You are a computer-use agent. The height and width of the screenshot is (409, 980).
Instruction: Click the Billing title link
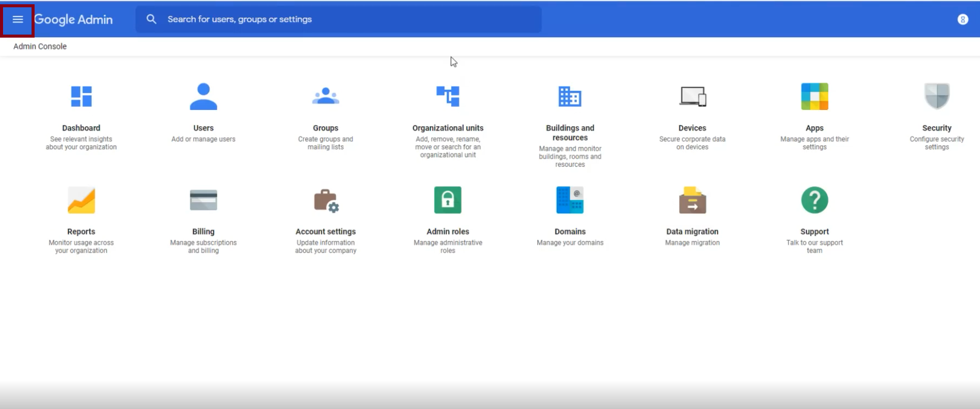[x=204, y=232]
